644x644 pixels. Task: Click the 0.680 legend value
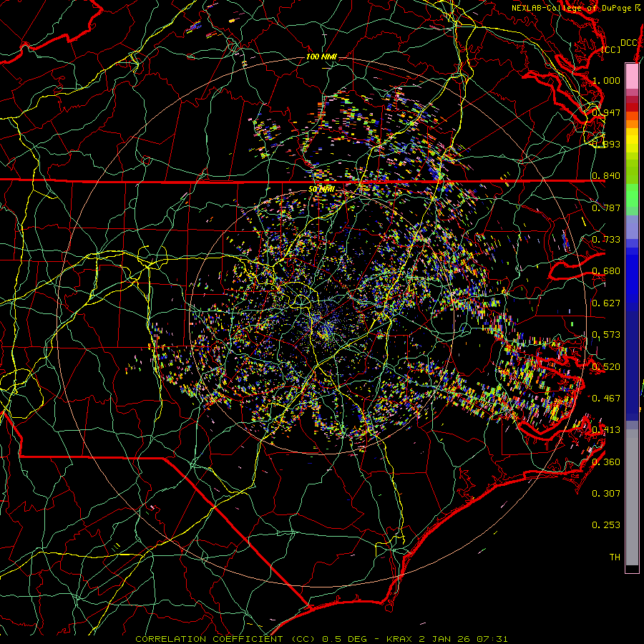[x=606, y=271]
